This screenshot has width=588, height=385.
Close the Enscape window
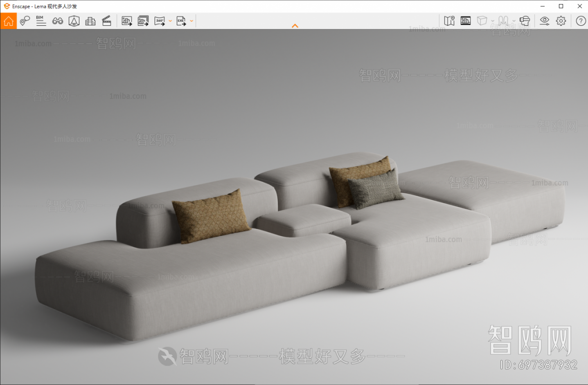[579, 6]
